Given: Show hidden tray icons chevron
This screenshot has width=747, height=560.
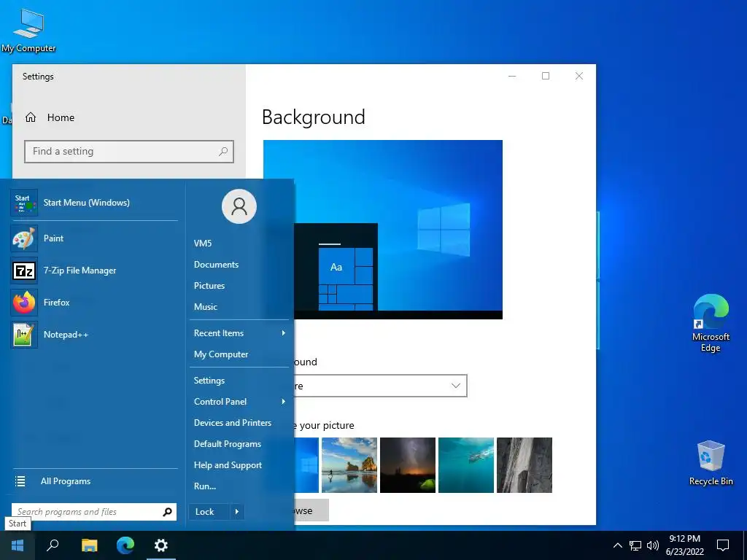Looking at the screenshot, I should coord(617,545).
